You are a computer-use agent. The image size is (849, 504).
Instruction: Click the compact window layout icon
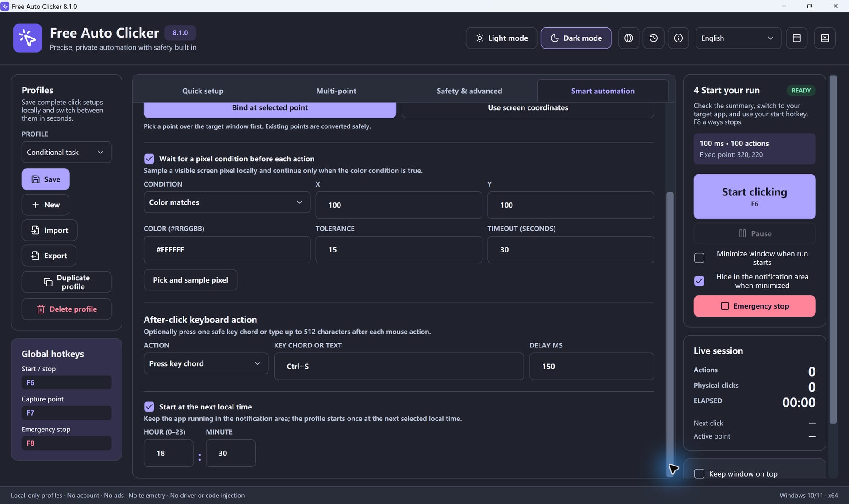click(796, 38)
